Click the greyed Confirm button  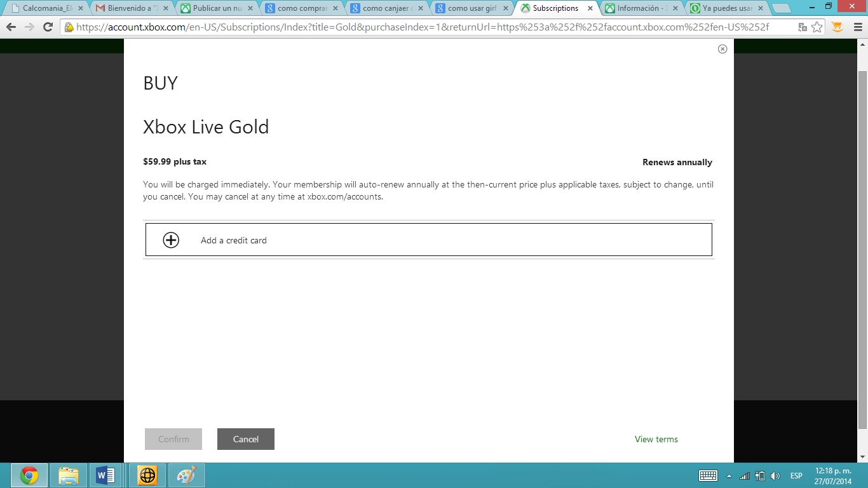click(173, 439)
